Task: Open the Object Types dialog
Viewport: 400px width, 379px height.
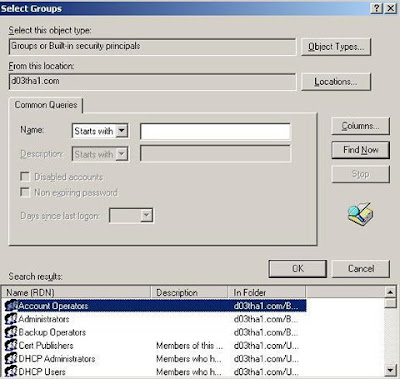Action: point(336,47)
